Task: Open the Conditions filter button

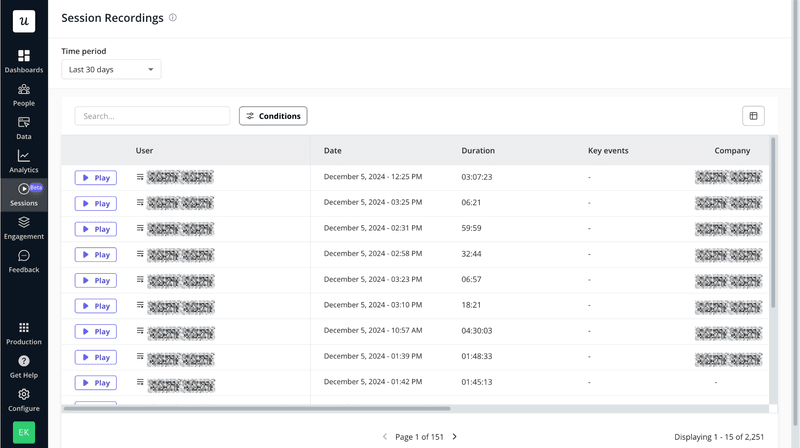Action: coord(273,116)
